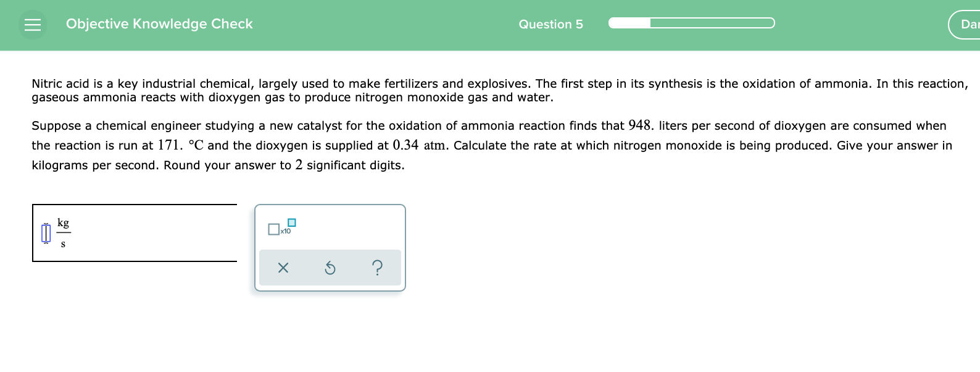The image size is (980, 372).
Task: Click the reset icon in the gray answer toolbar
Action: click(330, 267)
